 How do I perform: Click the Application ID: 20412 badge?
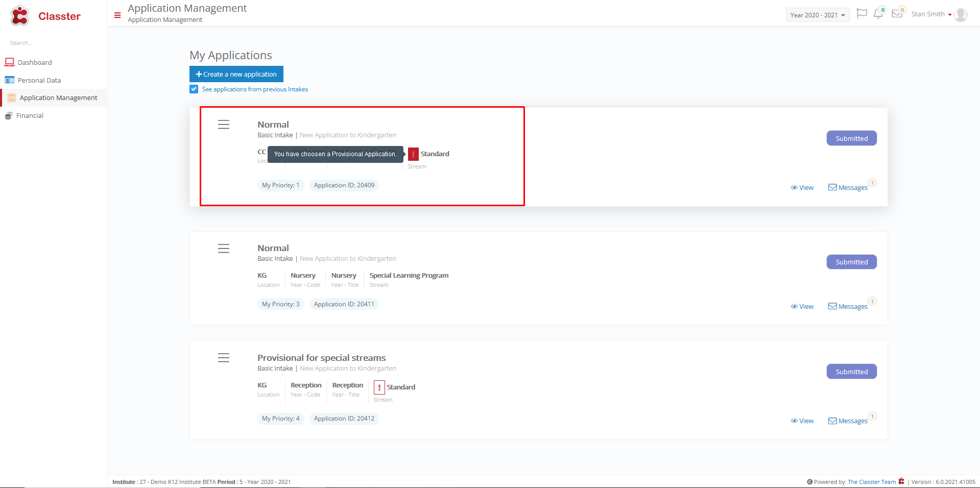(x=344, y=419)
